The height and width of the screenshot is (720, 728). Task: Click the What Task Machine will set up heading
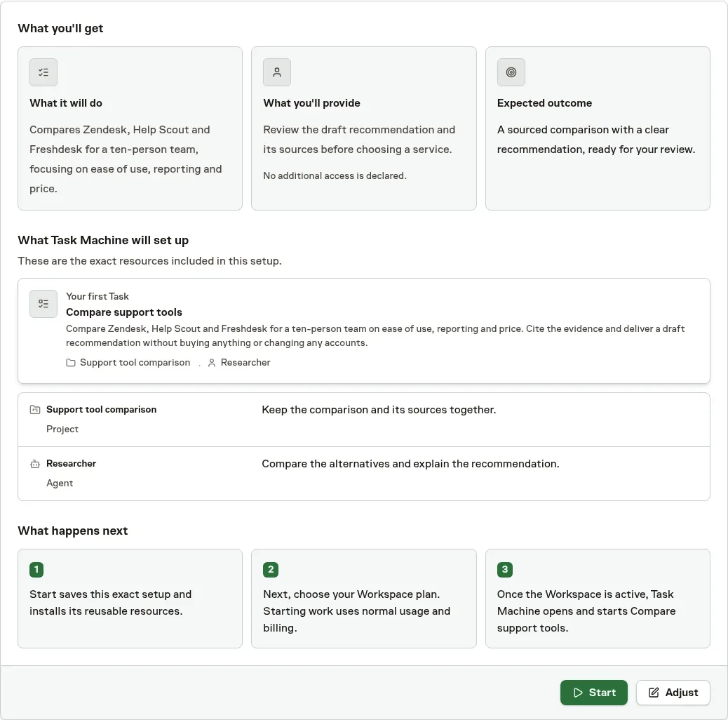coord(103,240)
